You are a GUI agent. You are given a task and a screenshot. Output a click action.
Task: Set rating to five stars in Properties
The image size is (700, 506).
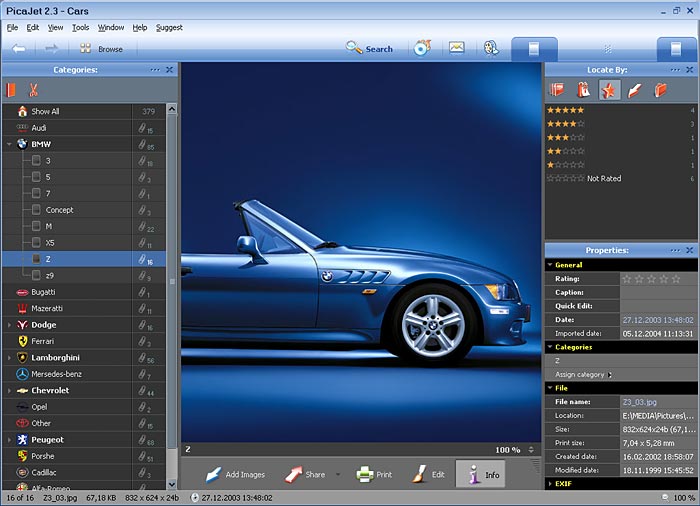point(678,279)
